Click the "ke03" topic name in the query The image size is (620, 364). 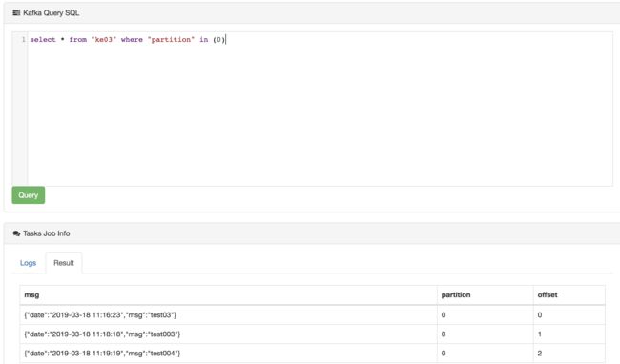tap(104, 39)
